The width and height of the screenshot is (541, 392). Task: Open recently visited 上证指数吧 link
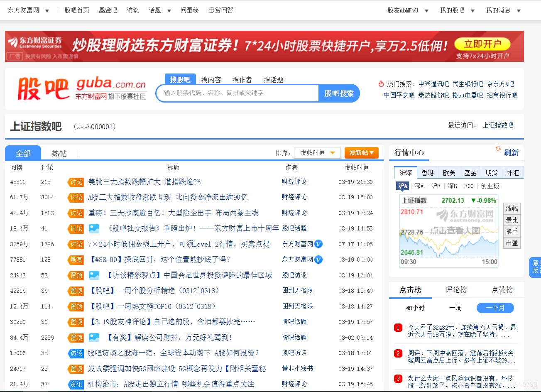tap(498, 125)
